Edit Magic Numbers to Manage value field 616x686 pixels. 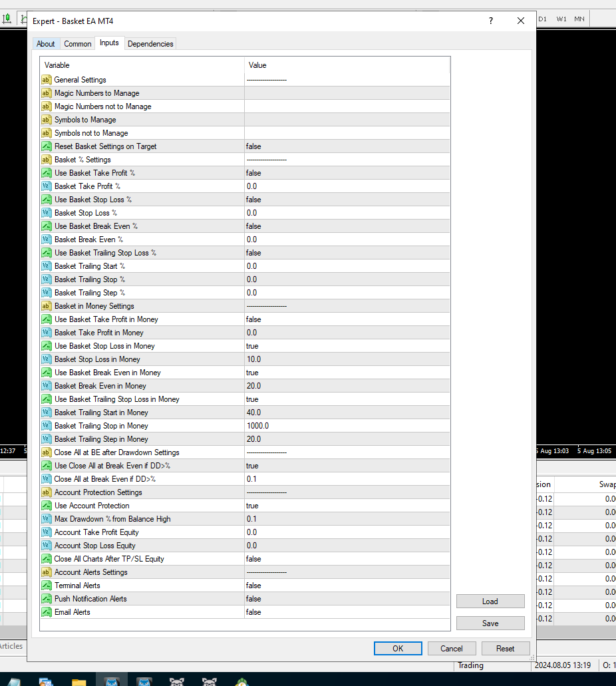[x=347, y=92]
